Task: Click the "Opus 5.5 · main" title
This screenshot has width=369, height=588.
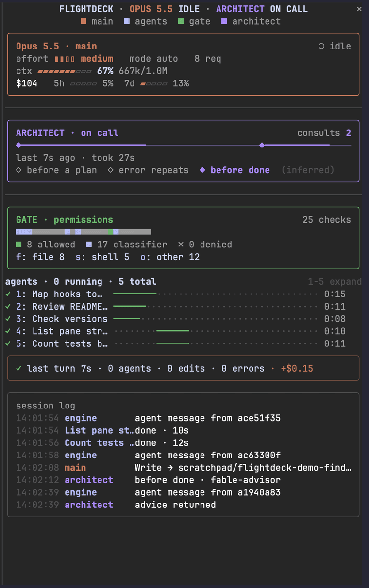Action: tap(56, 46)
